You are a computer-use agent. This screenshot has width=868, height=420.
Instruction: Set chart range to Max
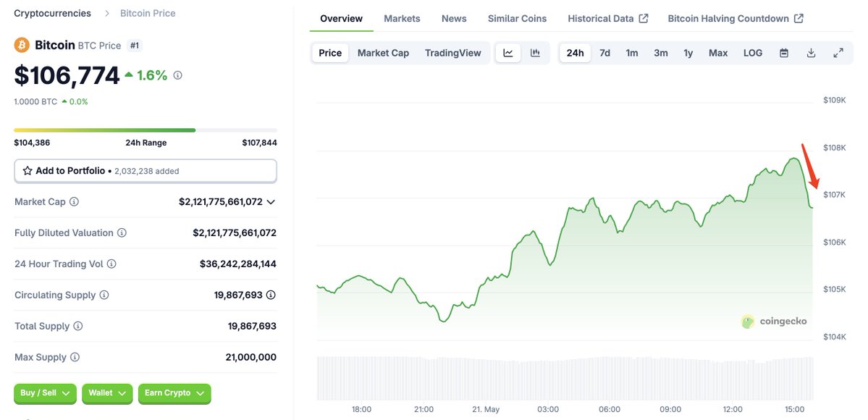tap(718, 53)
